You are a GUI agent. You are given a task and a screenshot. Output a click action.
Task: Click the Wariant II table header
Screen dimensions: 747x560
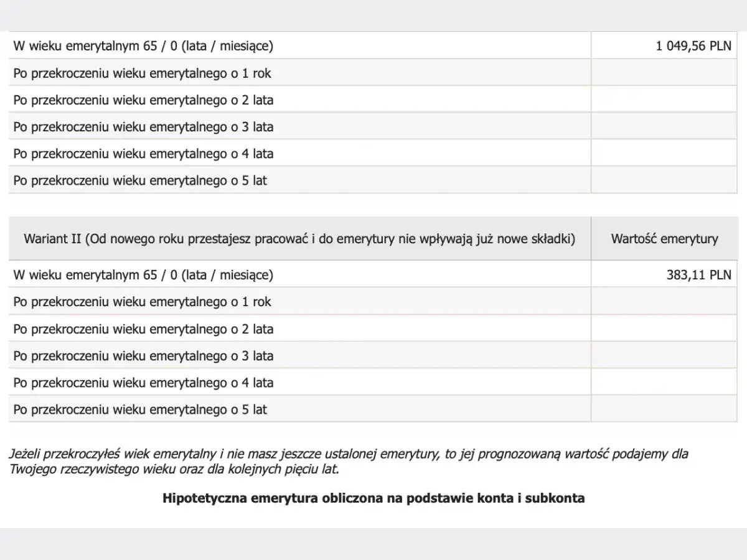(x=299, y=238)
